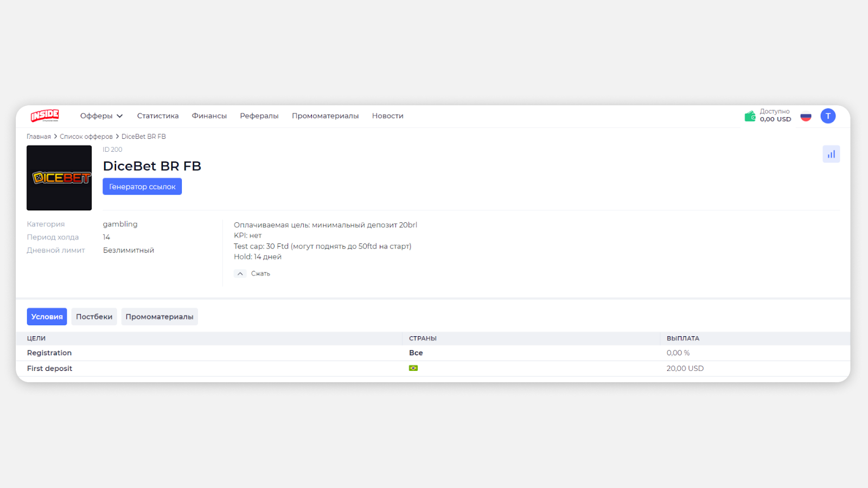Open Список офферов breadcrumb link

86,137
